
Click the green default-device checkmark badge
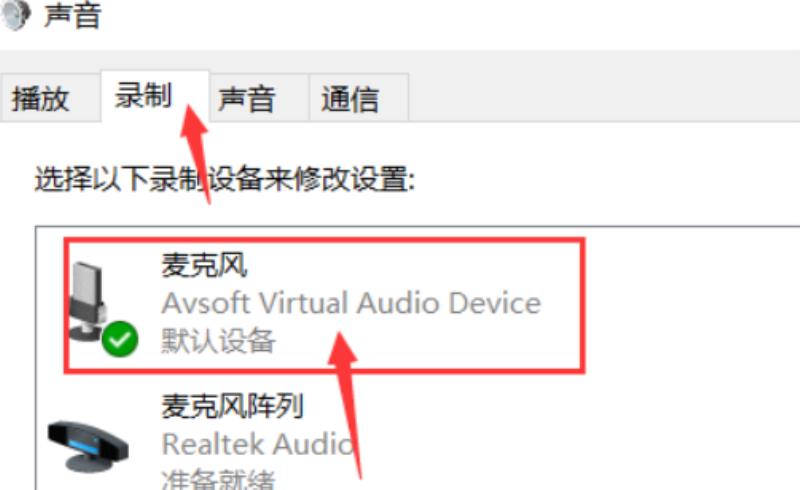click(120, 339)
